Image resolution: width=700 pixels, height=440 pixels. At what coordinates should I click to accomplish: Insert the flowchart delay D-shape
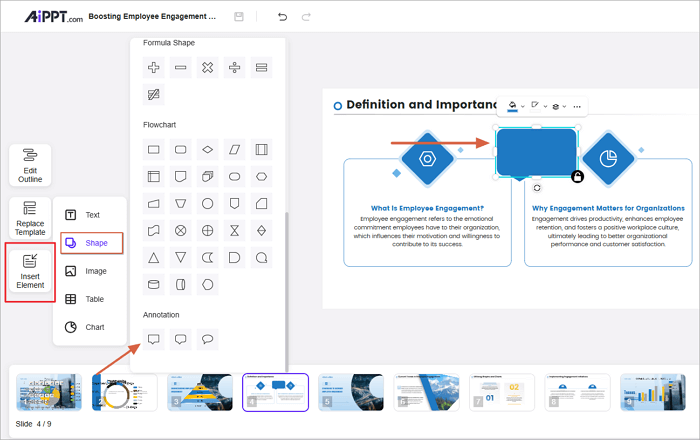point(234,257)
